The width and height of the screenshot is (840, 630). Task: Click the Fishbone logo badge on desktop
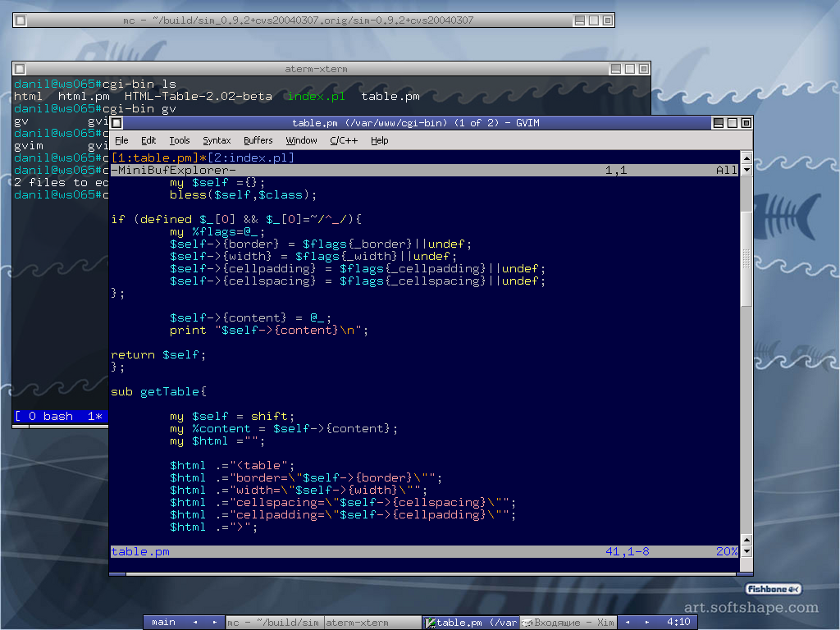tap(773, 589)
